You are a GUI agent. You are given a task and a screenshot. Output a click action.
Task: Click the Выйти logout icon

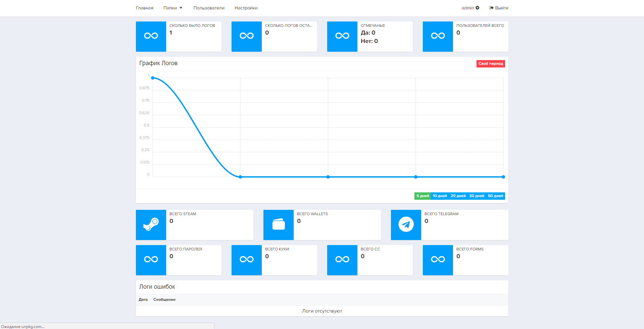[491, 8]
